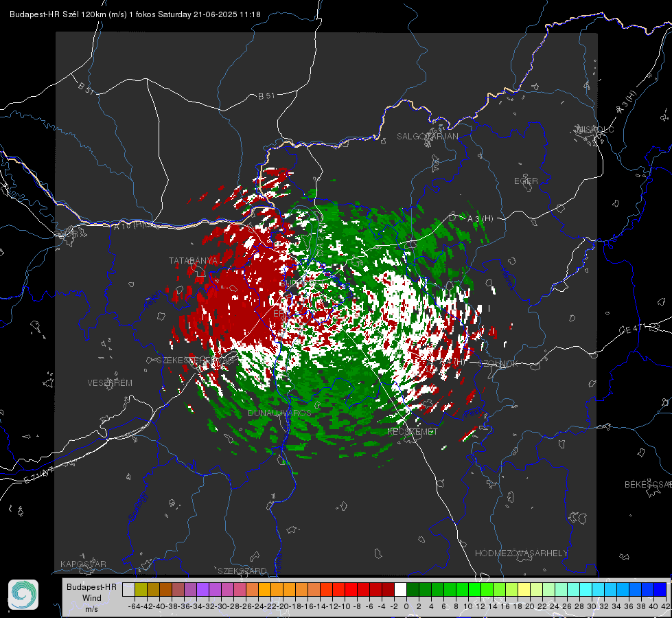
Task: Click the BÉKÉSCSABA city label
Action: click(648, 485)
